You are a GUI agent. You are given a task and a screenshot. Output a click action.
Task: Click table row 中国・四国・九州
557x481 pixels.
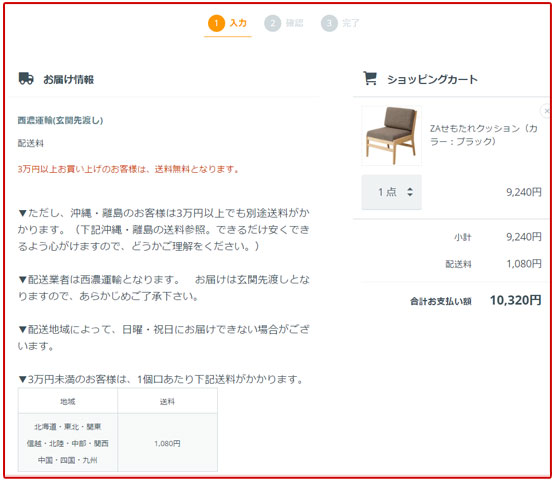click(x=67, y=460)
